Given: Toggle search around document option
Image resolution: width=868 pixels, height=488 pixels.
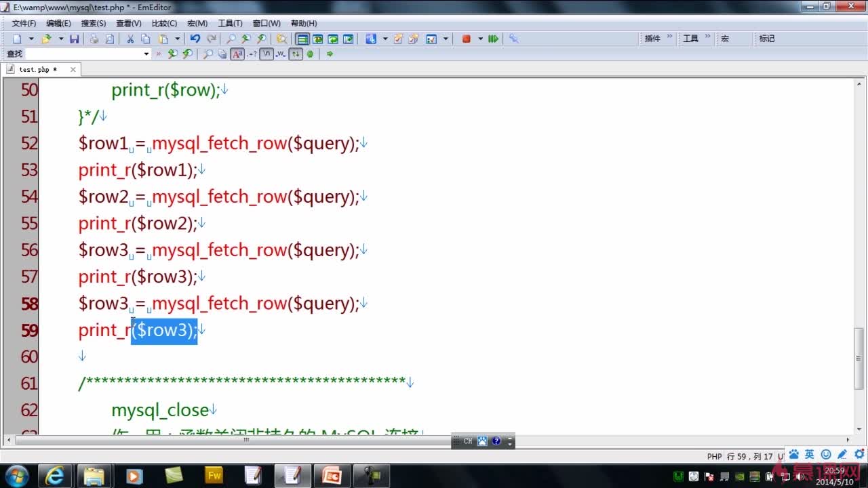Looking at the screenshot, I should pyautogui.click(x=296, y=54).
